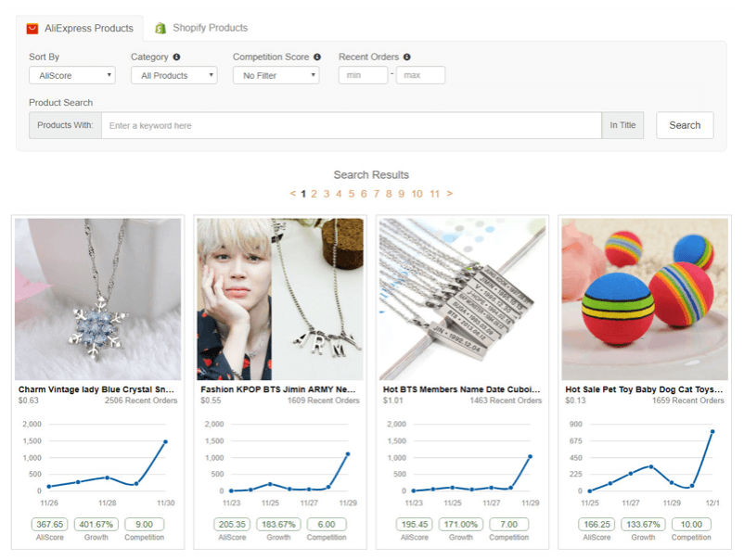744x560 pixels.
Task: Click the $0.63 price text
Action: pos(29,401)
